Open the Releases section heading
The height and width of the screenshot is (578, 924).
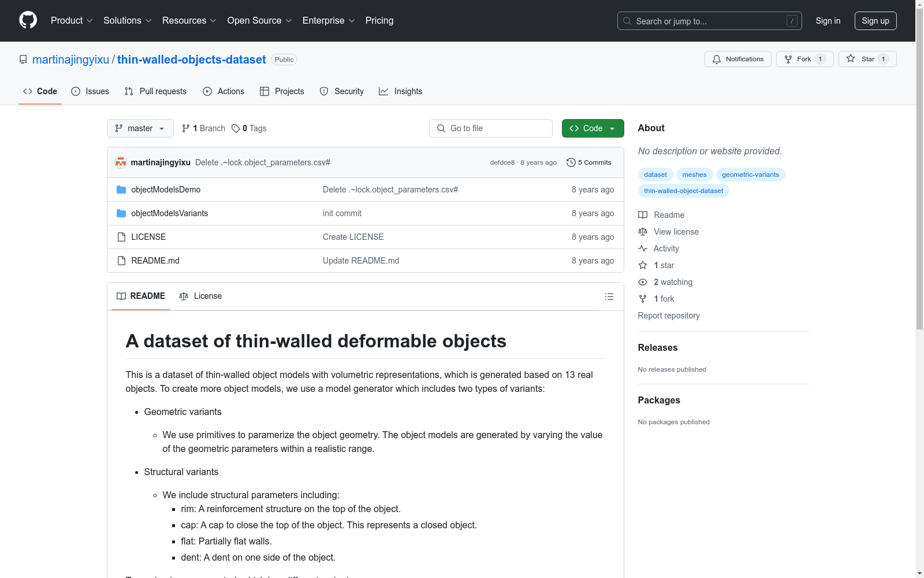click(x=658, y=347)
